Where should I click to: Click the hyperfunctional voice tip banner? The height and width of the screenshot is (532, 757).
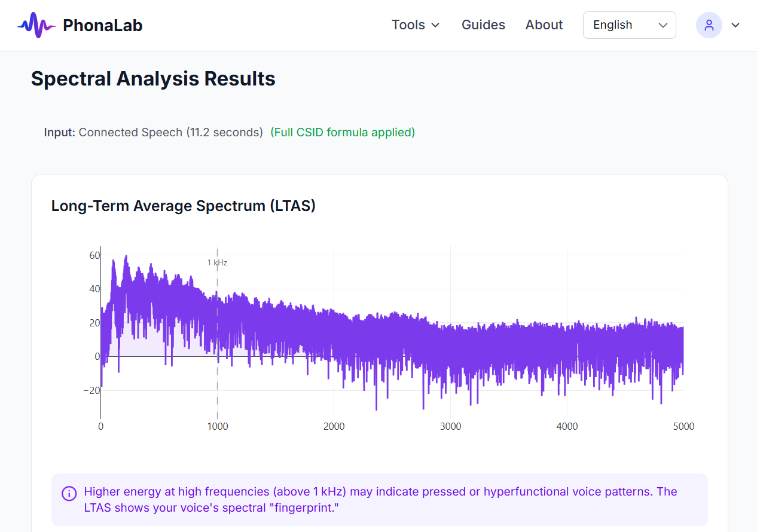[378, 500]
